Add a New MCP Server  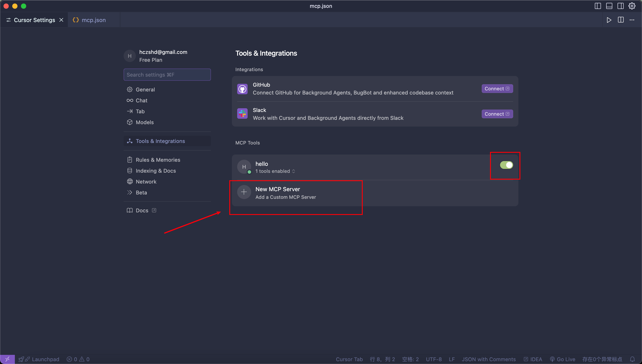click(375, 193)
